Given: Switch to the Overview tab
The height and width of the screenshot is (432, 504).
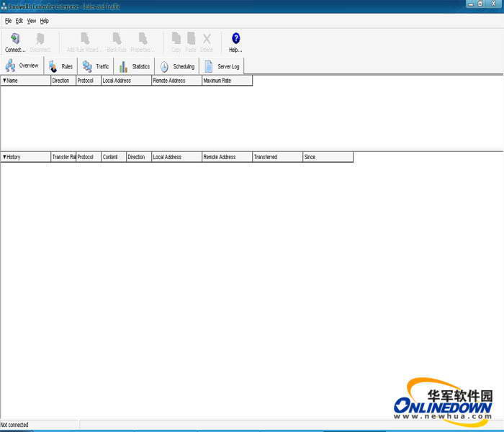Looking at the screenshot, I should point(22,66).
